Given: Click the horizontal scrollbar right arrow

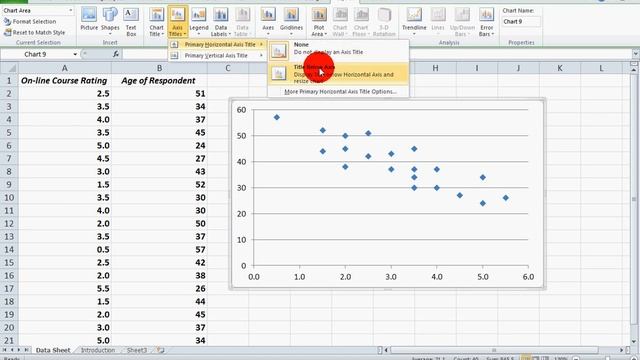Looking at the screenshot, I should pyautogui.click(x=622, y=350).
